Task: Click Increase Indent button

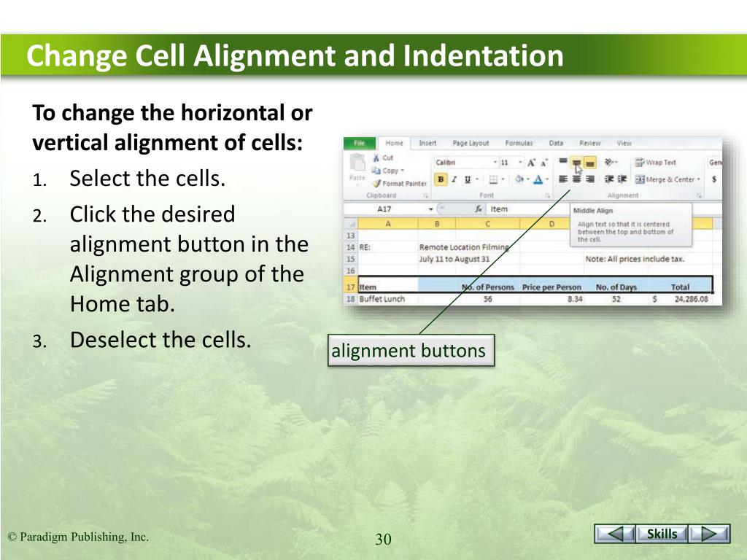Action: 622,179
